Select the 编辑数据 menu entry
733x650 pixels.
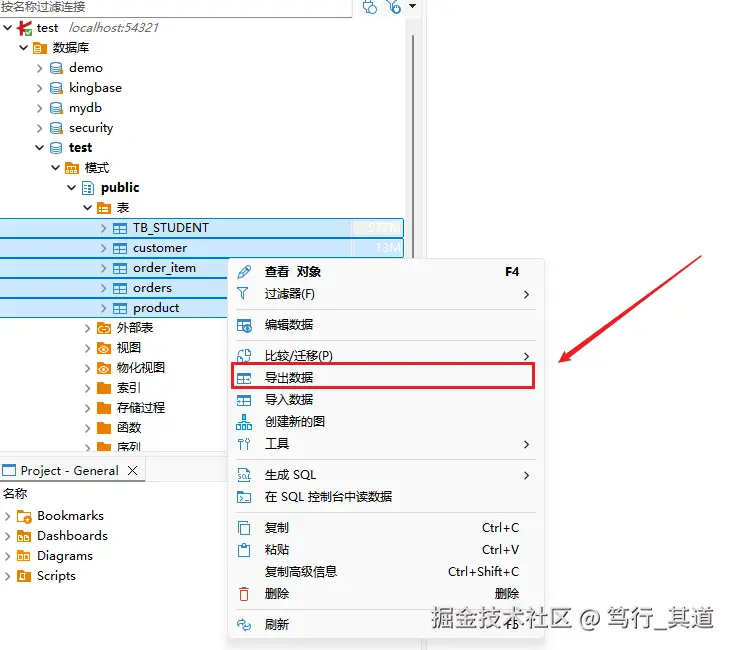385,325
